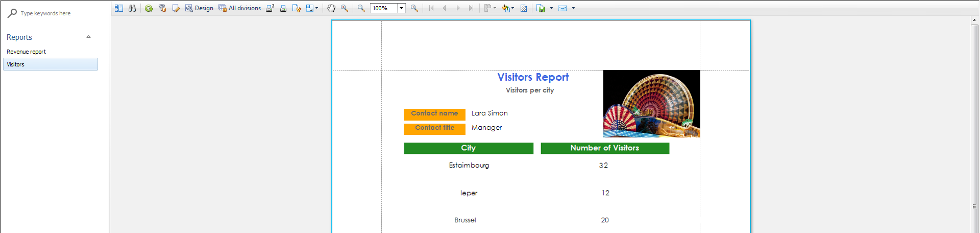Toggle the watermark hatched page icon
Image resolution: width=980 pixels, height=233 pixels.
[524, 8]
